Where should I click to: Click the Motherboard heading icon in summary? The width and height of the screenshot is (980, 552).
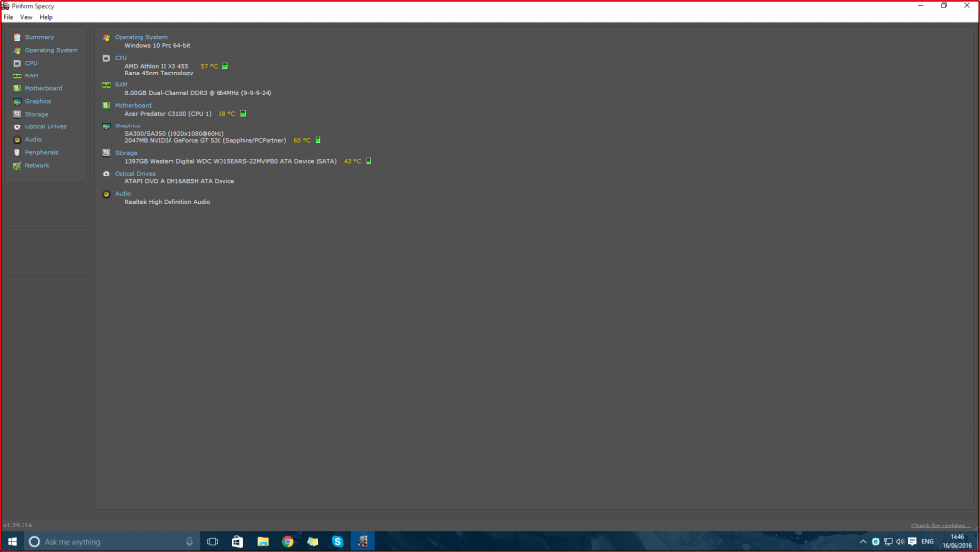tap(106, 105)
